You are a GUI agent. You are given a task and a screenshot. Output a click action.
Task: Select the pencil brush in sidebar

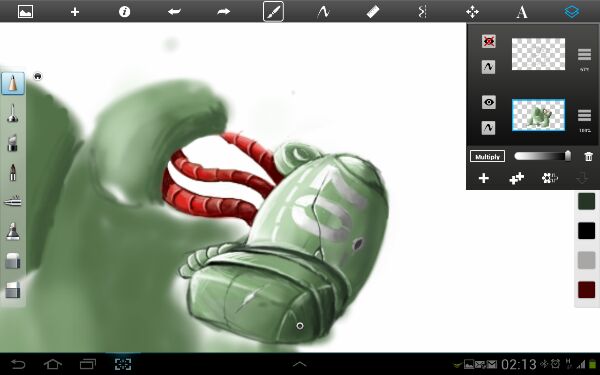[13, 83]
